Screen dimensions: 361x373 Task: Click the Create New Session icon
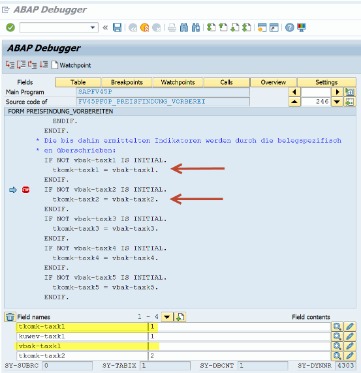(262, 28)
